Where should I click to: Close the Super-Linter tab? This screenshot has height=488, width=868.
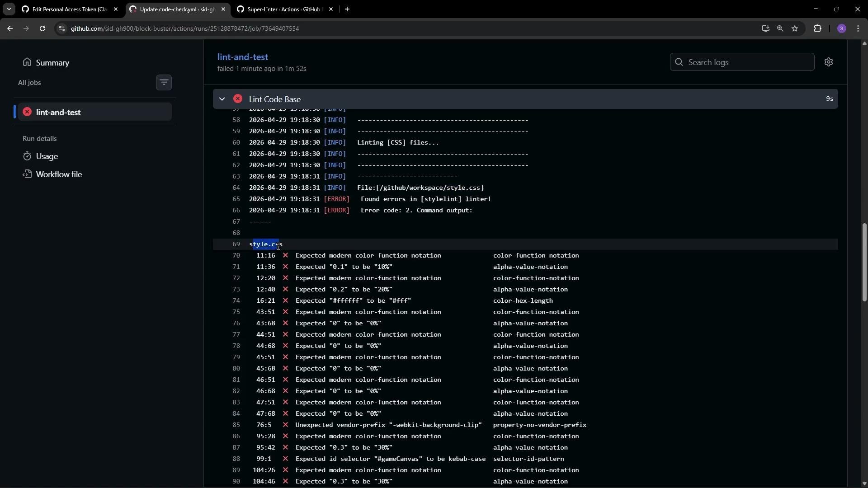click(x=330, y=9)
